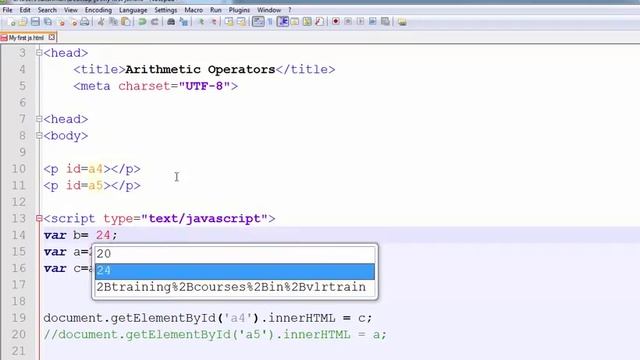Click the New file toolbar icon
640x360 pixels.
tap(12, 22)
